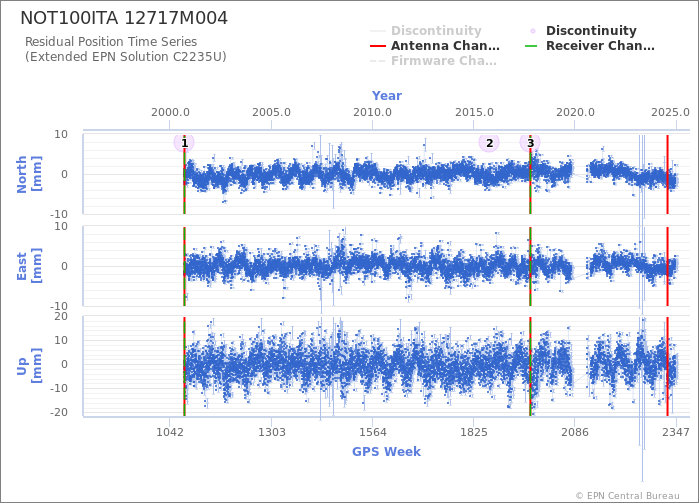Click the red Antenna Change legend line symbol
The width and height of the screenshot is (700, 504).
tap(378, 46)
